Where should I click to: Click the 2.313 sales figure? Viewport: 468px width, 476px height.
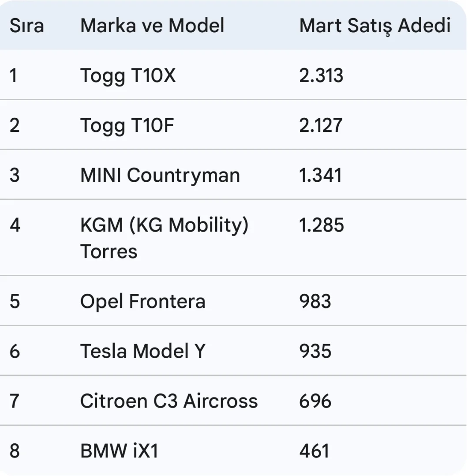click(x=321, y=76)
